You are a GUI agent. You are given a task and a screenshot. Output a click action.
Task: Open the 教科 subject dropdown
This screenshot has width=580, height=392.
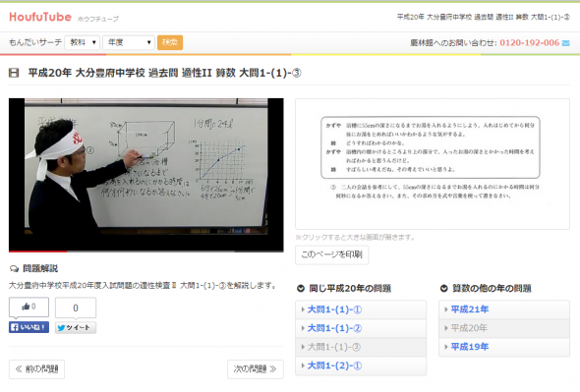pos(83,42)
